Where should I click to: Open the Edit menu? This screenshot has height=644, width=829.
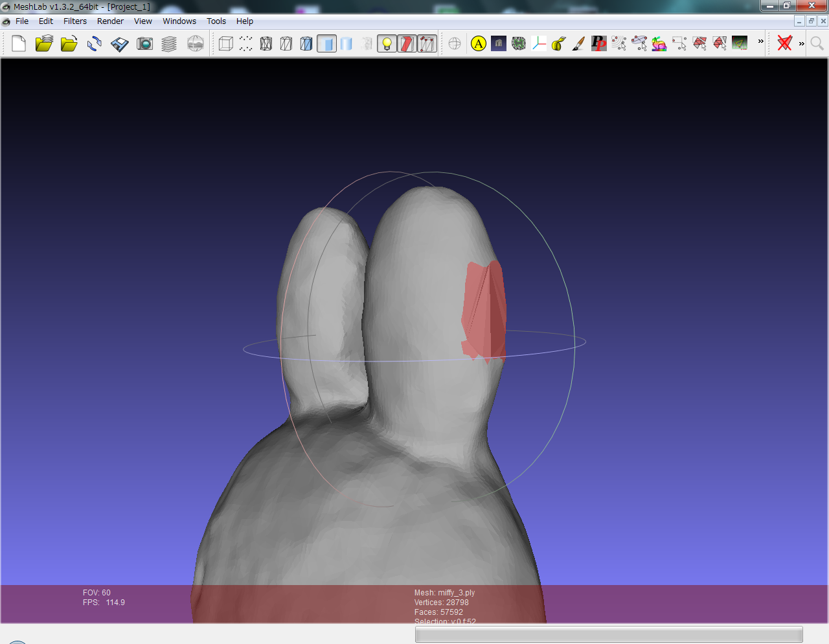(46, 21)
